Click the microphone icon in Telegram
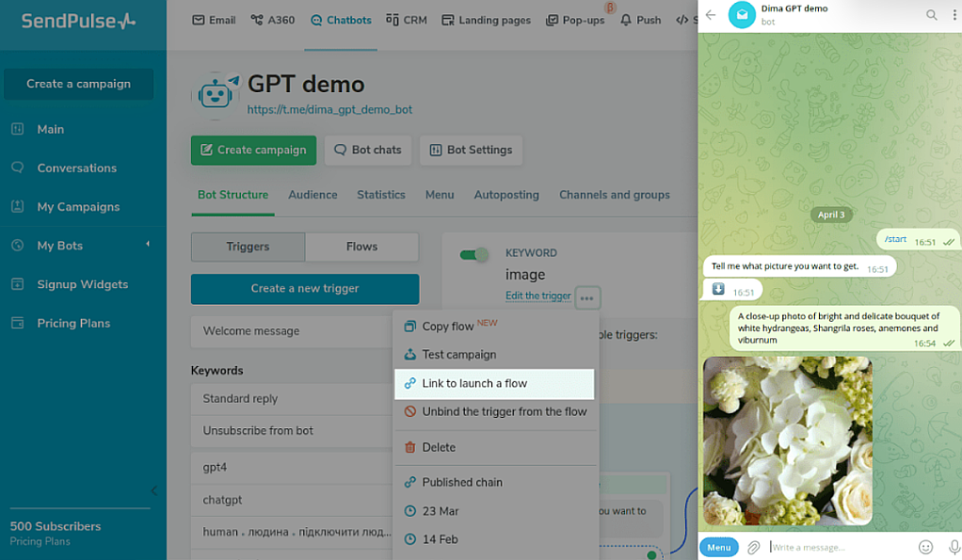This screenshot has width=962, height=560. pos(954,547)
